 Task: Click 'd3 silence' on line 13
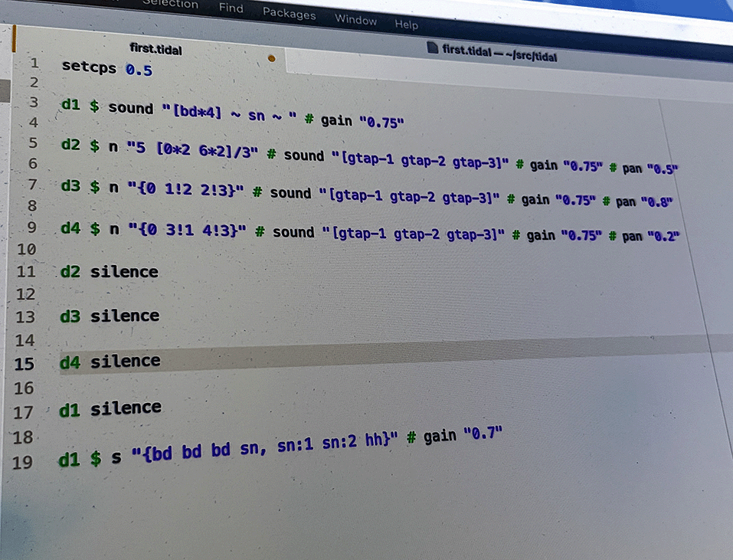[110, 316]
